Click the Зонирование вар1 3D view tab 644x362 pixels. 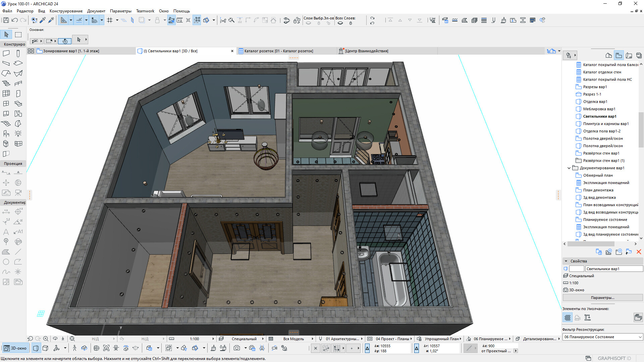tap(71, 51)
